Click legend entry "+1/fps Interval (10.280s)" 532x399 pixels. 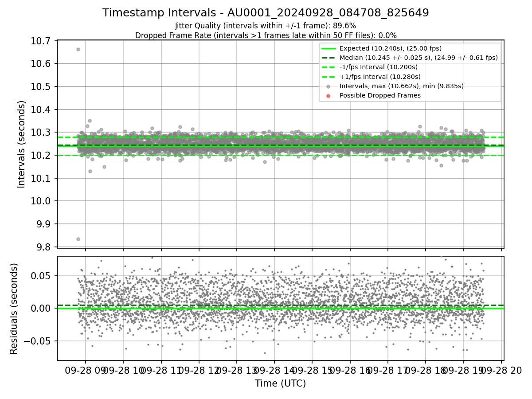(x=379, y=77)
